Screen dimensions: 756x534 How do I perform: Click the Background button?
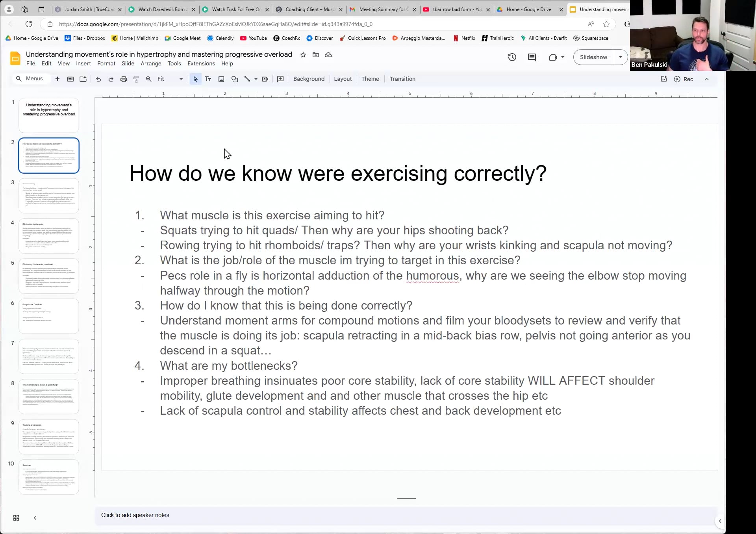click(x=309, y=79)
